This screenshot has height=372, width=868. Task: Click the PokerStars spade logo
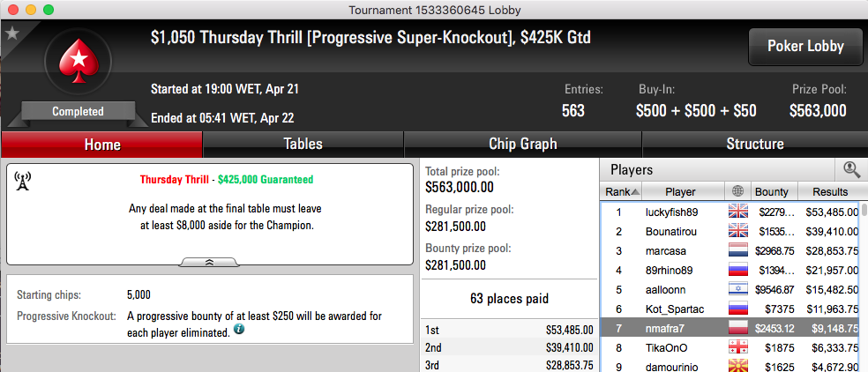[x=78, y=60]
